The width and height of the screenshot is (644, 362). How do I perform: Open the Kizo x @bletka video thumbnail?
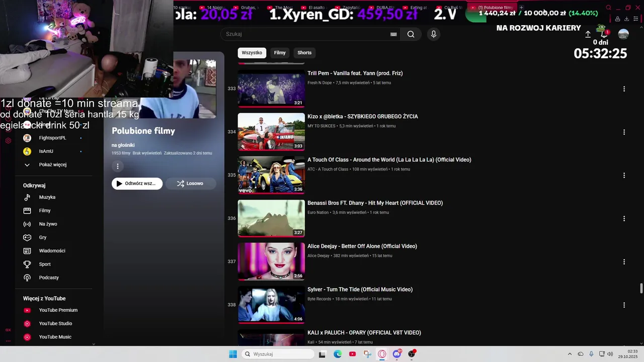coord(271,132)
